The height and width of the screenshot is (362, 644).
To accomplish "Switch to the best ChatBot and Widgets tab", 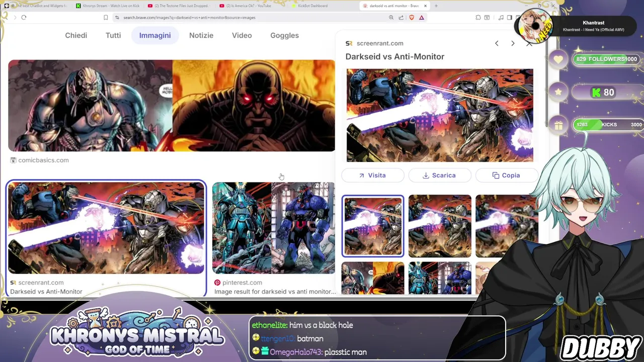I will (x=36, y=6).
